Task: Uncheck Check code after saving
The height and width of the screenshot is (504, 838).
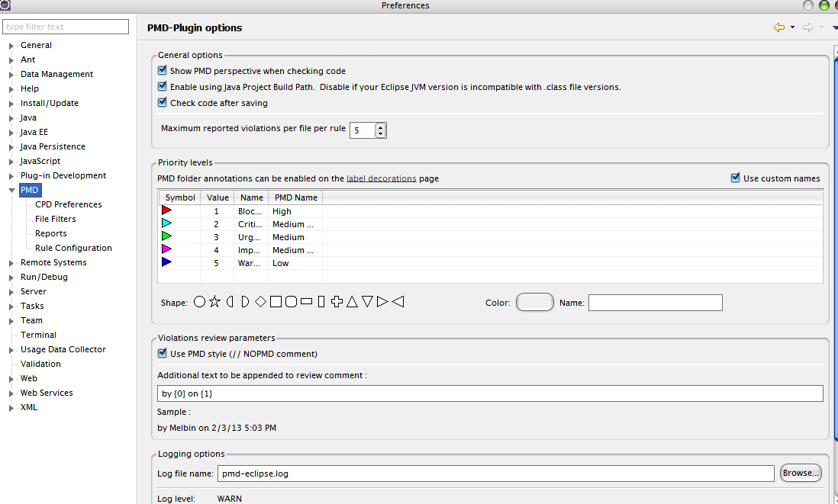Action: (x=163, y=103)
